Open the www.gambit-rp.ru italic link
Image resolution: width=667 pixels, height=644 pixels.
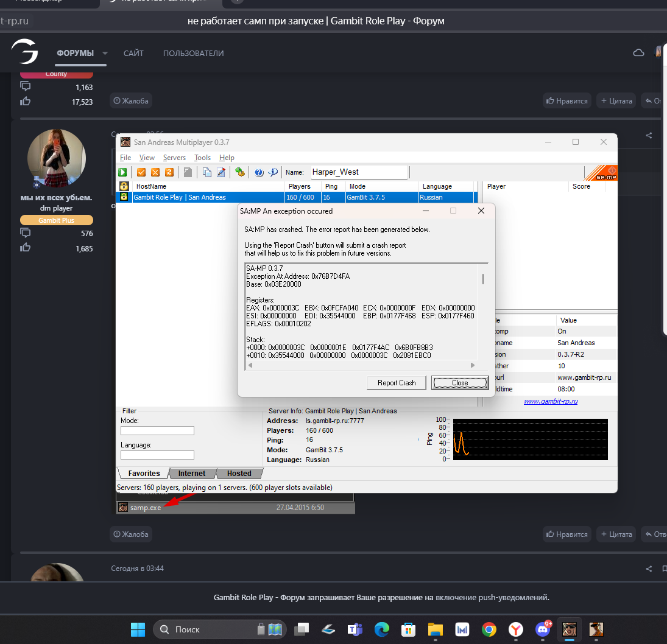(x=551, y=401)
